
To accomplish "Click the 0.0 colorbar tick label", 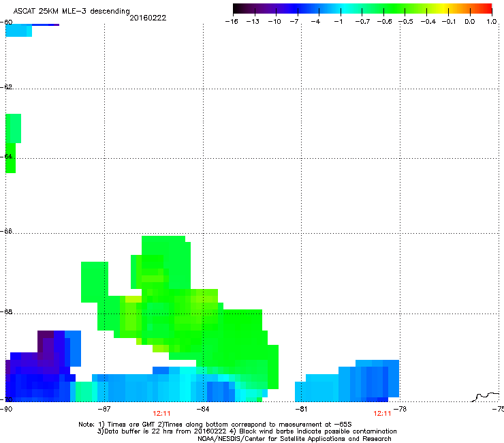I will (x=470, y=22).
